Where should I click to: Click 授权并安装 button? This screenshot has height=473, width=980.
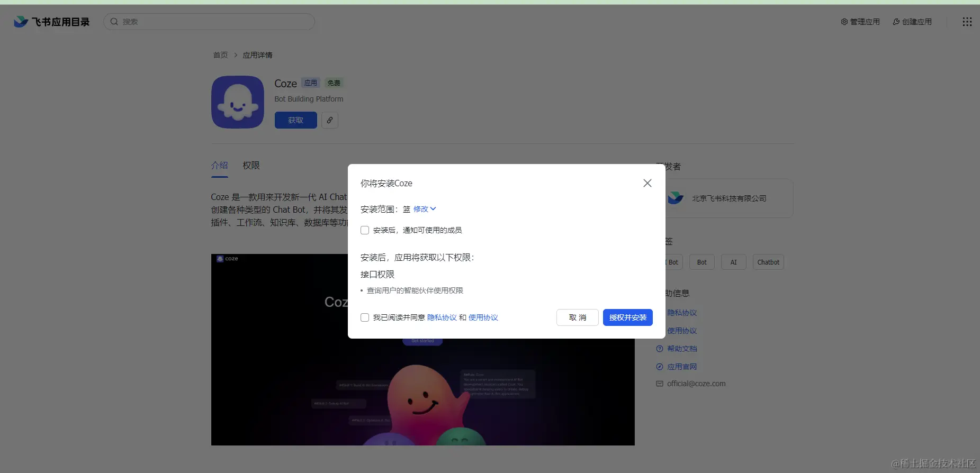coord(628,317)
